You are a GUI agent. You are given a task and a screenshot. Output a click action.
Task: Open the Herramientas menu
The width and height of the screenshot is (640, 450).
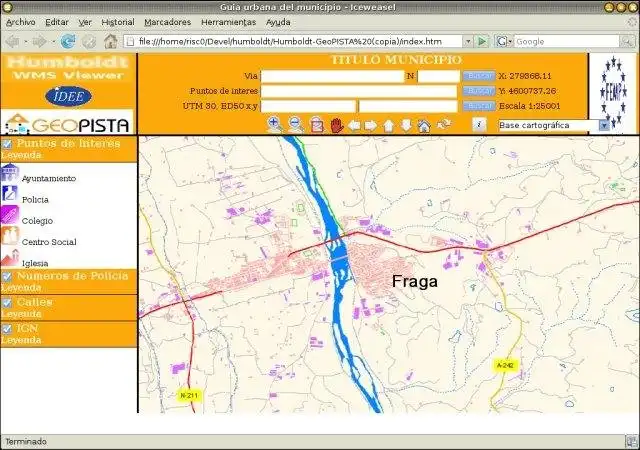click(228, 22)
